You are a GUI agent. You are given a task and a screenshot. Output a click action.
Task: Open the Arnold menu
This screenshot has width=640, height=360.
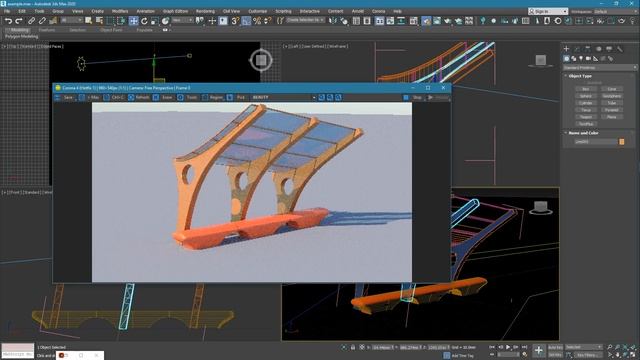(358, 11)
